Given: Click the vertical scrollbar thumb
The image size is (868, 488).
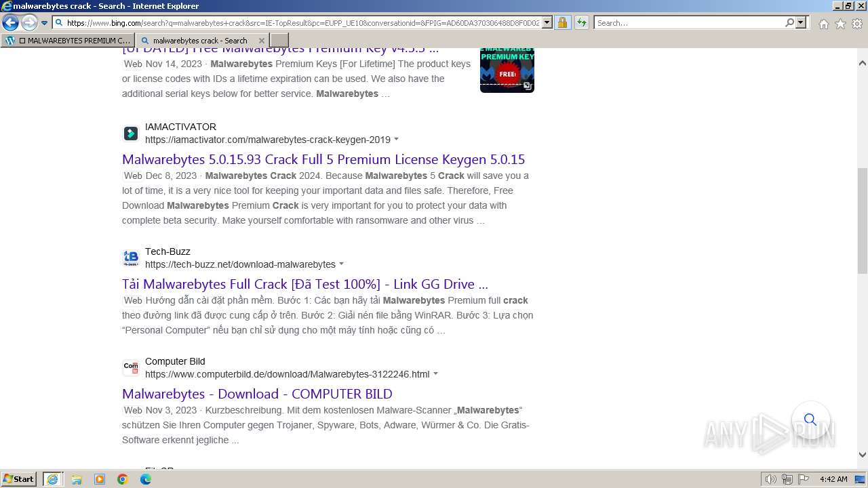Looking at the screenshot, I should pyautogui.click(x=863, y=220).
